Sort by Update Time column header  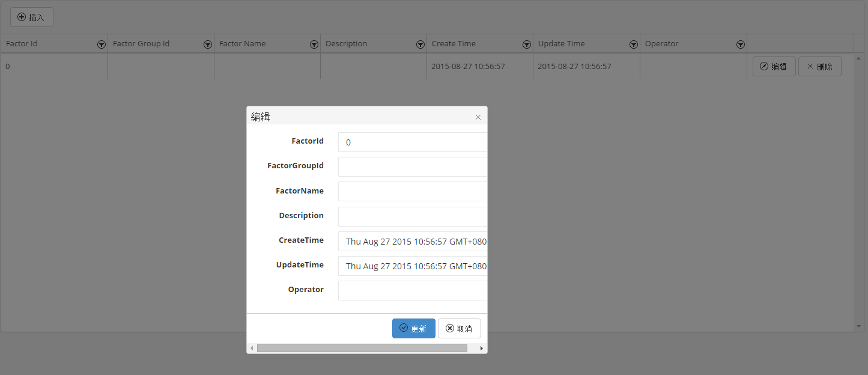tap(561, 44)
